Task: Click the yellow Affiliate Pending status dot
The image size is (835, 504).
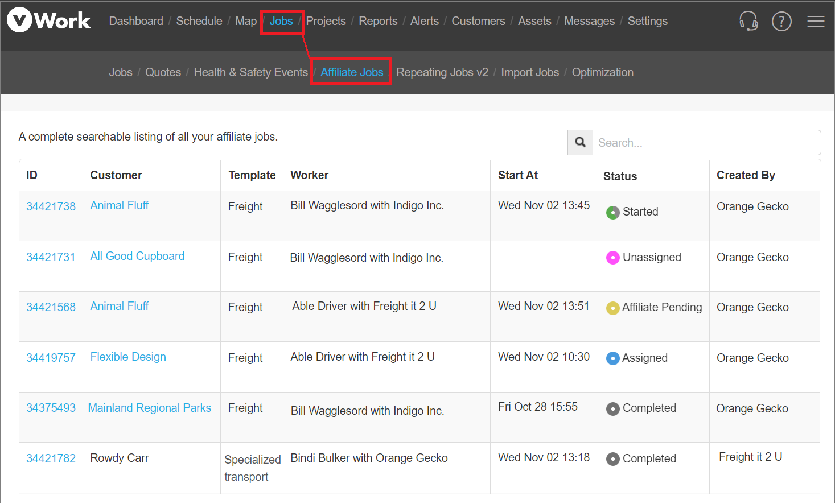Action: (612, 308)
